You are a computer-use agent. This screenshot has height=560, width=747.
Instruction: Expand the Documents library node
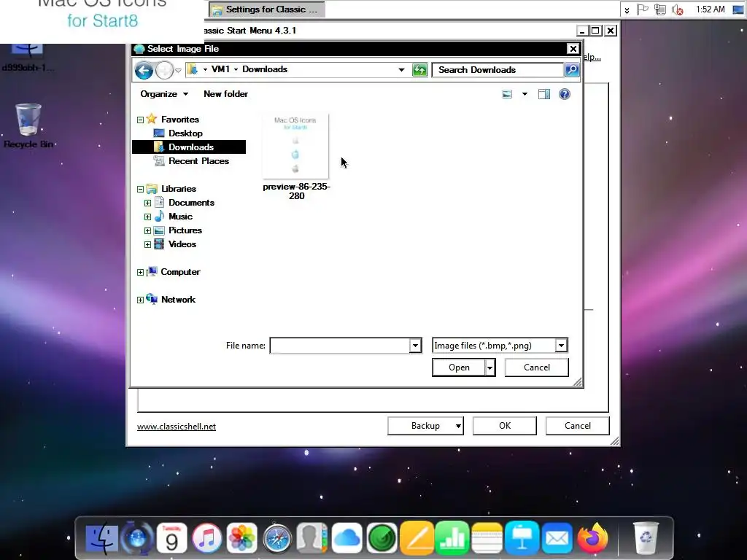147,203
